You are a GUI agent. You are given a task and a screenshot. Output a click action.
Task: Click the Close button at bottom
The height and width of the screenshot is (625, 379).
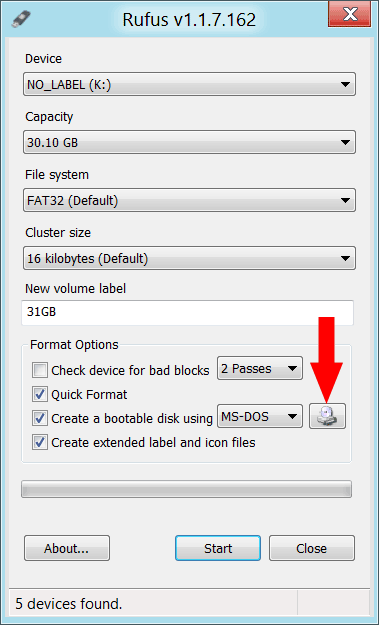(x=312, y=548)
